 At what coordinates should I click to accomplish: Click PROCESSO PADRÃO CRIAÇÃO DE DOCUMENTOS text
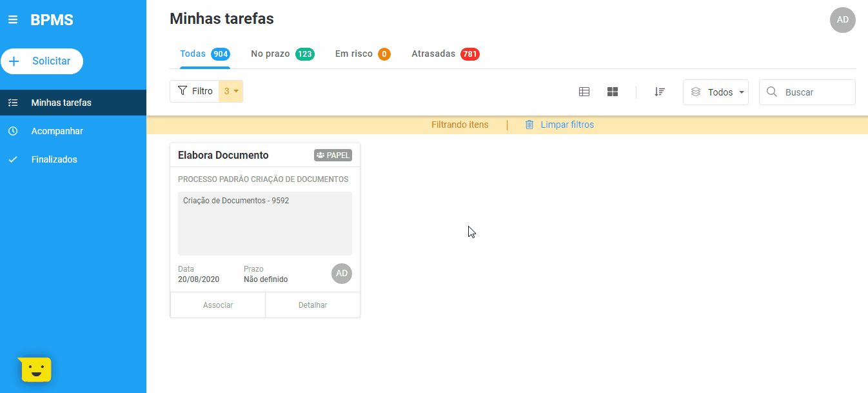(263, 179)
